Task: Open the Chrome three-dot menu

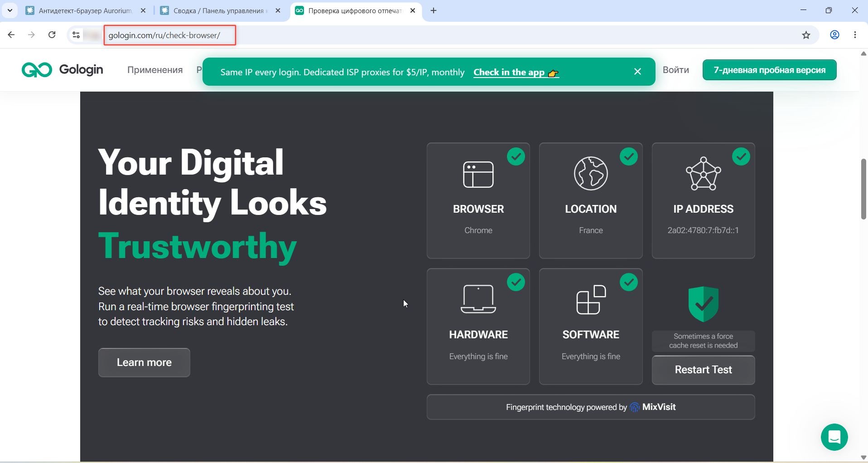Action: (x=855, y=35)
